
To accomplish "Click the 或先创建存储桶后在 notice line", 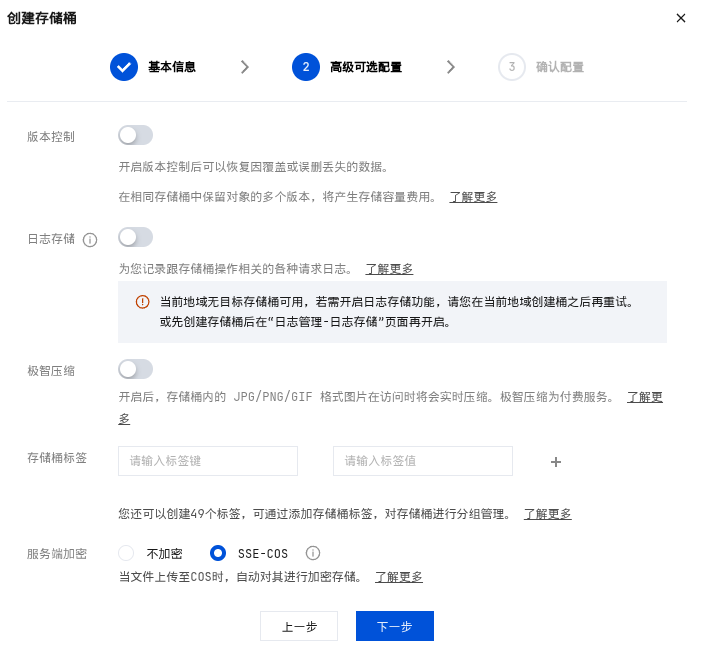I will 305,322.
